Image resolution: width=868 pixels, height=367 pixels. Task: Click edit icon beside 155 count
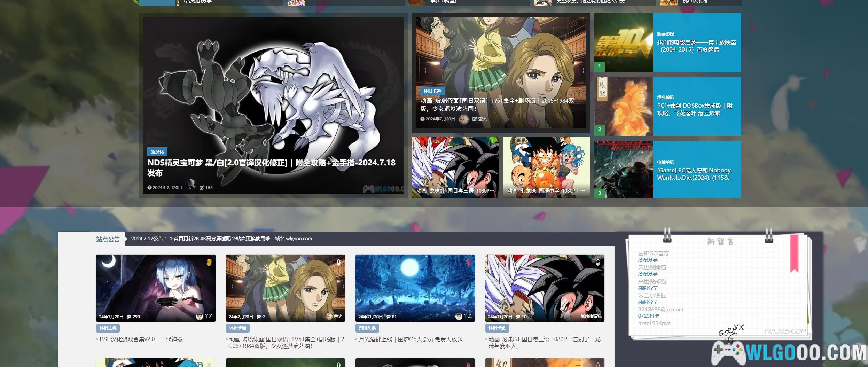click(202, 188)
